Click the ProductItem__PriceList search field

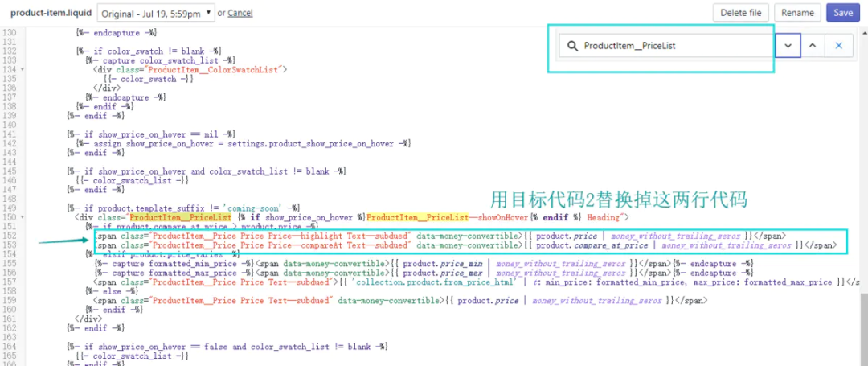coord(665,46)
